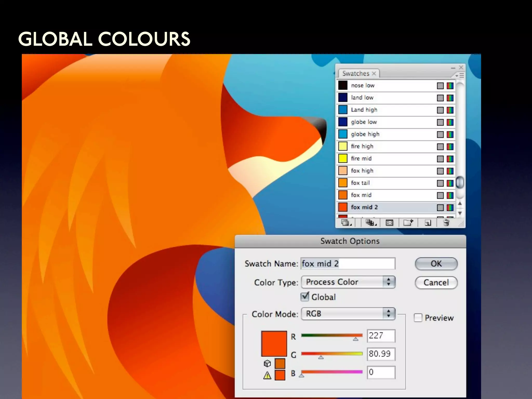Click the global color icon for nose low

point(440,86)
